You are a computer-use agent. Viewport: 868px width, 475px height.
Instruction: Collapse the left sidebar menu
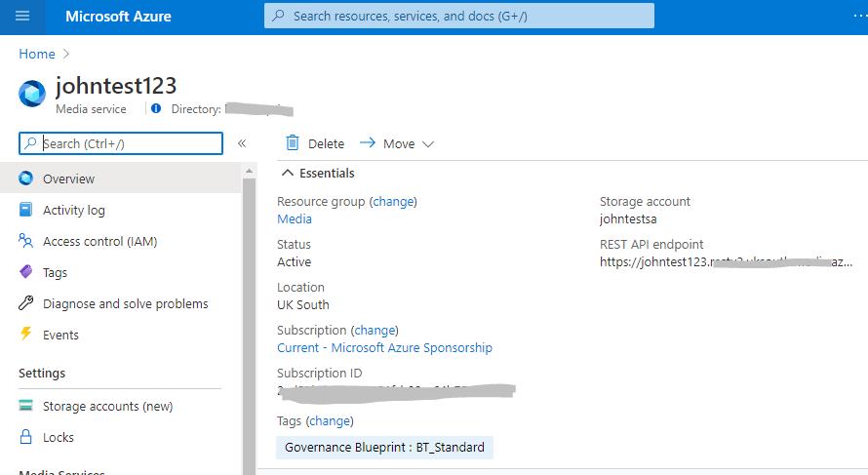pos(242,143)
